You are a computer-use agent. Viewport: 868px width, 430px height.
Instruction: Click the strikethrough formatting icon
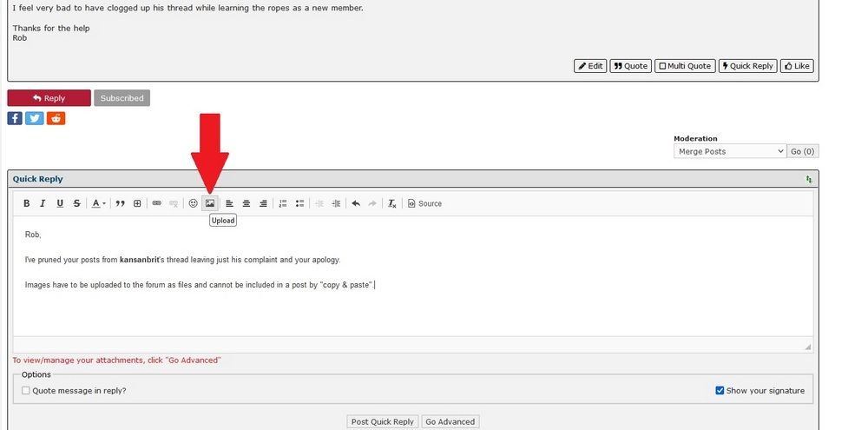(76, 203)
